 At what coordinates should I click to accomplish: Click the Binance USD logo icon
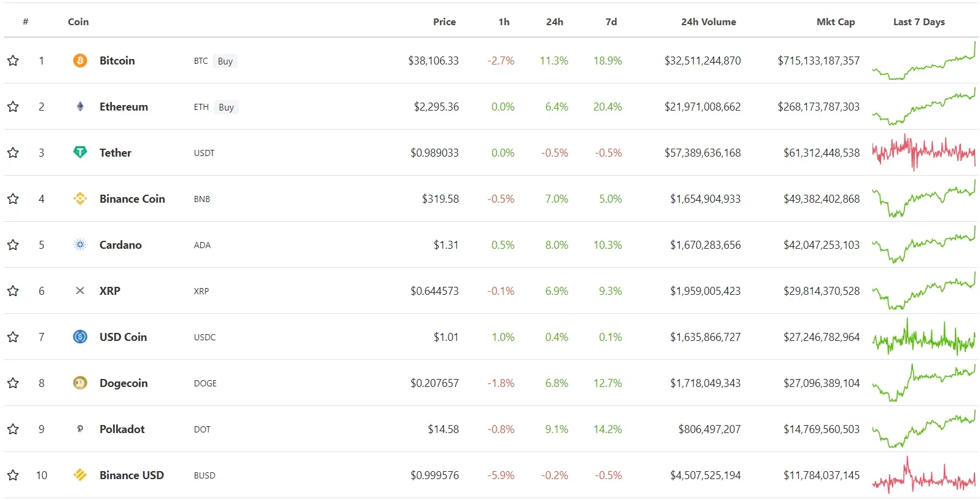click(80, 475)
